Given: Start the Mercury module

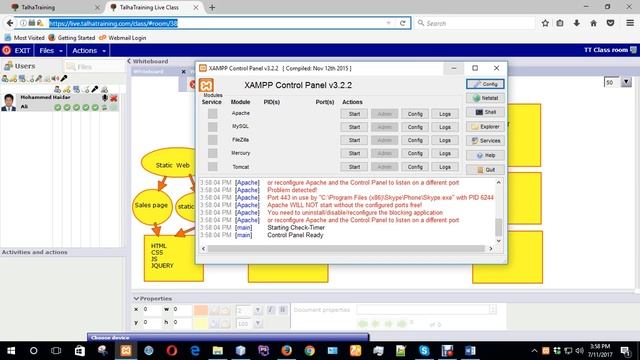Looking at the screenshot, I should point(354,153).
